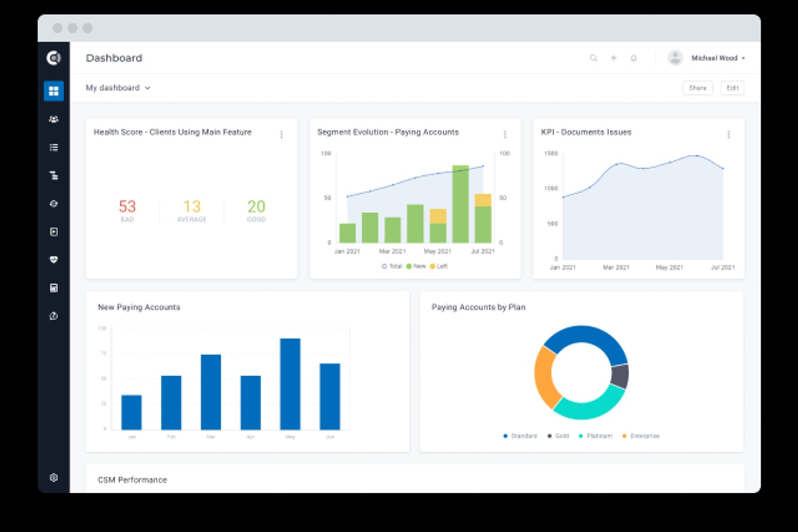Viewport: 798px width, 532px height.
Task: Open the Segment Evolution widget menu
Action: click(x=505, y=134)
